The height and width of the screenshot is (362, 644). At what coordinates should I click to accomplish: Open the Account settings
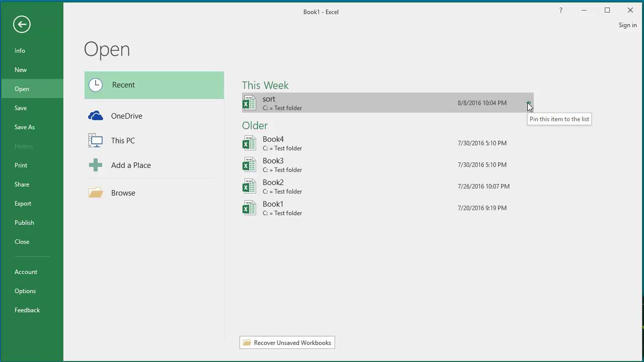pos(26,271)
